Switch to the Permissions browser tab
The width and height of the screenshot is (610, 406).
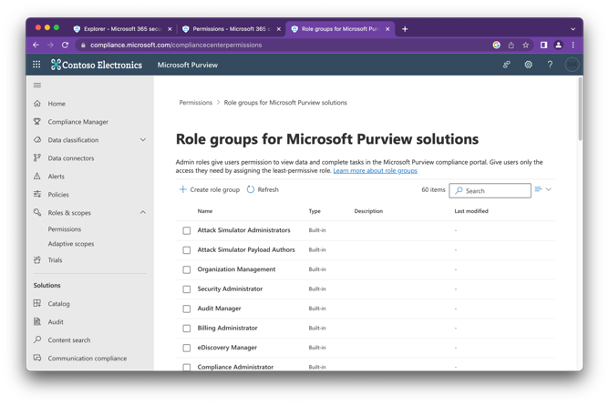pyautogui.click(x=231, y=29)
